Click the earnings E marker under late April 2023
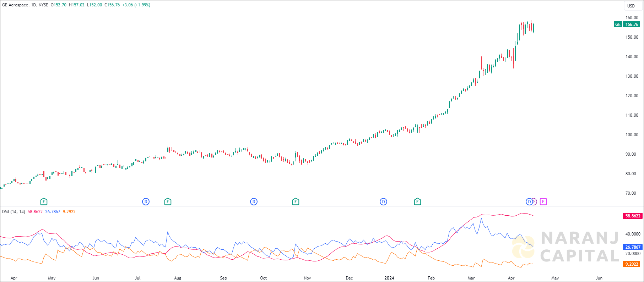This screenshot has height=282, width=644. coord(44,201)
